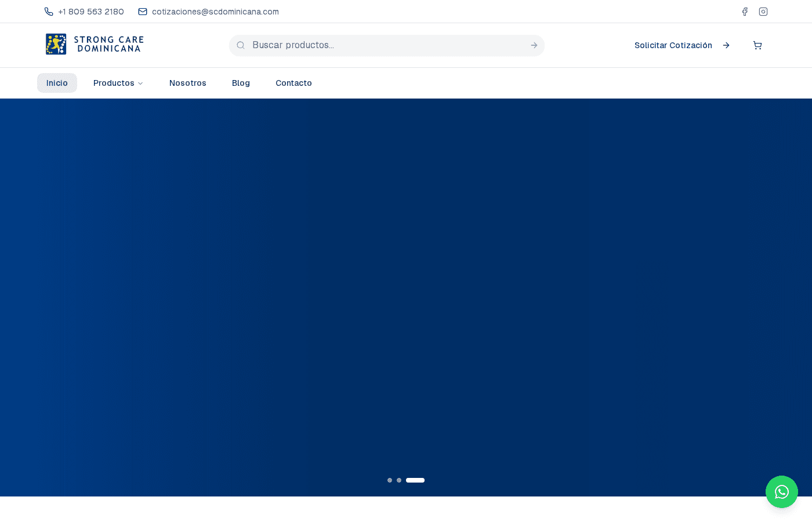Click Solicitar Cotización button
This screenshot has height=522, width=812.
point(681,45)
